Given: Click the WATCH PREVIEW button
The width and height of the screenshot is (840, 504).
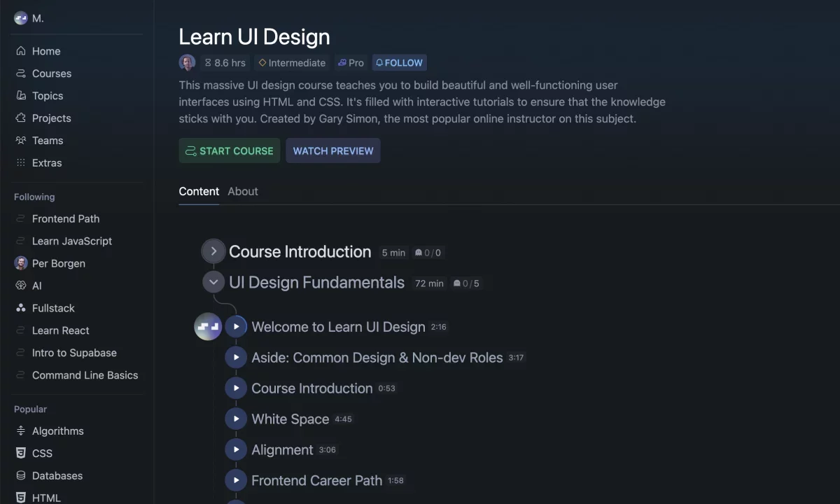Looking at the screenshot, I should point(333,150).
